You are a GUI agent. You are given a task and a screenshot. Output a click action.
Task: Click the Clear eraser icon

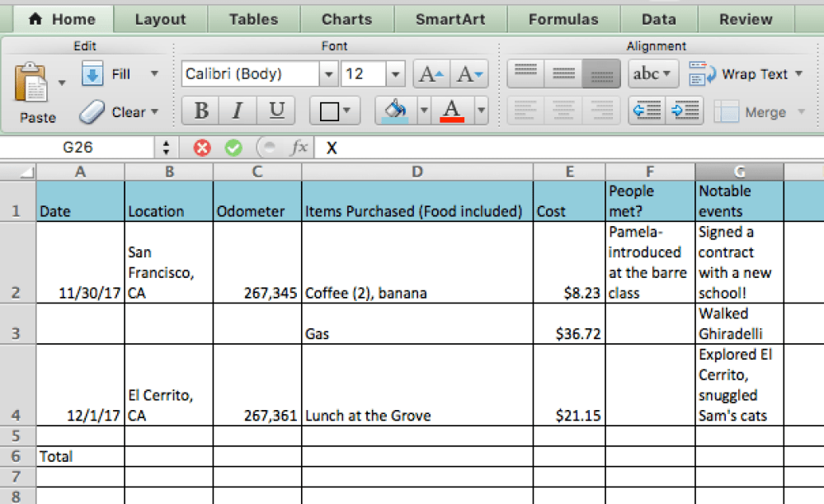click(x=92, y=111)
